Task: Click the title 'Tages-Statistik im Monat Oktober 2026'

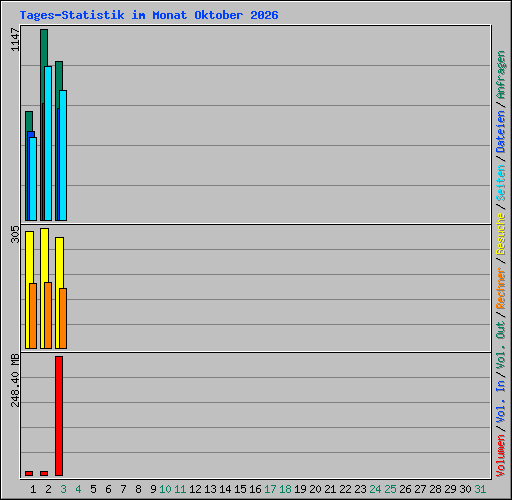Action: (149, 15)
